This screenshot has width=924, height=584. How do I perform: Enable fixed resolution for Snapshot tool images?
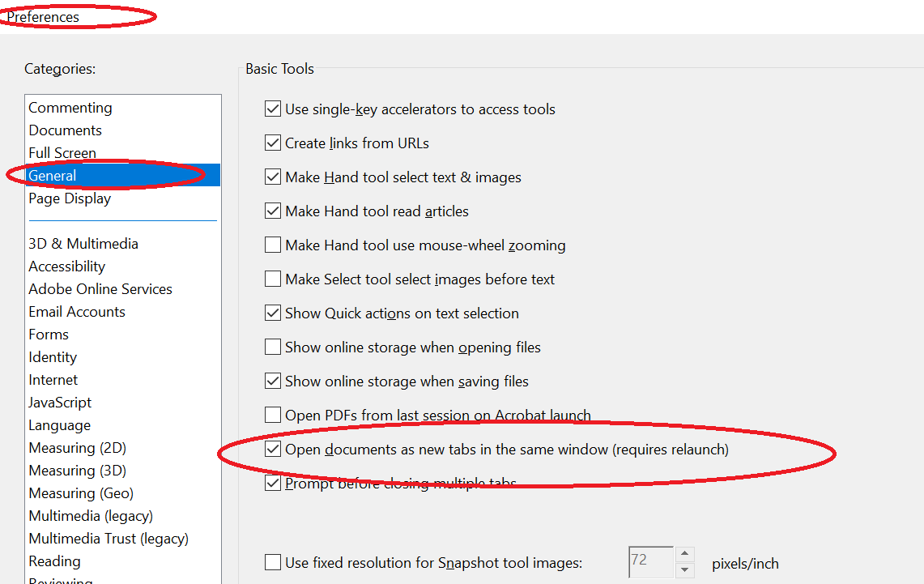pos(273,562)
